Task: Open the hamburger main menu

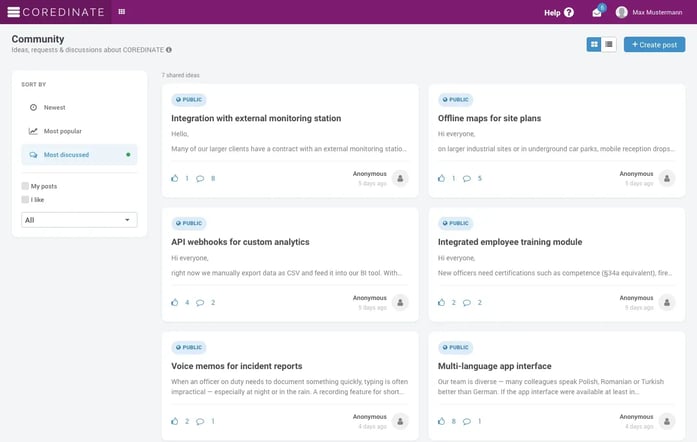Action: 13,12
